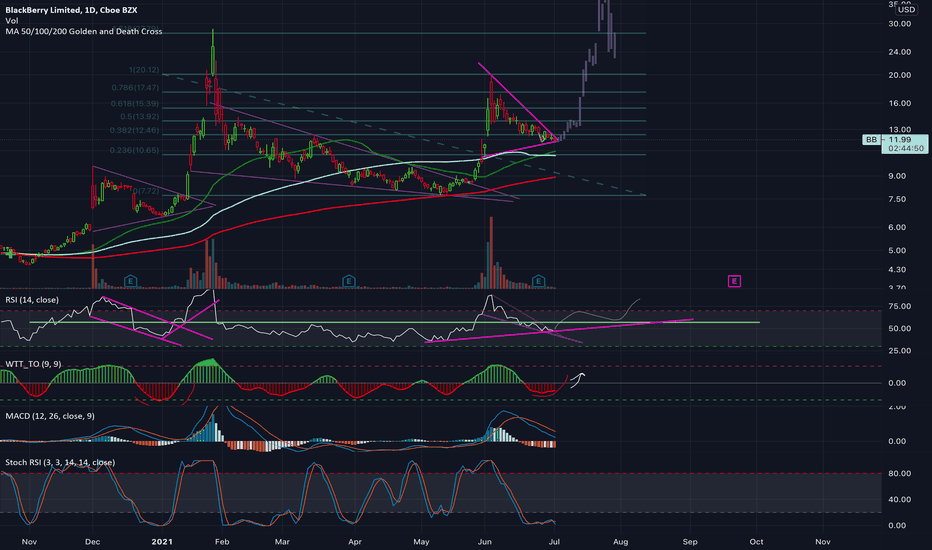
Task: Click 25.00 on the RSI scale
Action: pyautogui.click(x=899, y=351)
